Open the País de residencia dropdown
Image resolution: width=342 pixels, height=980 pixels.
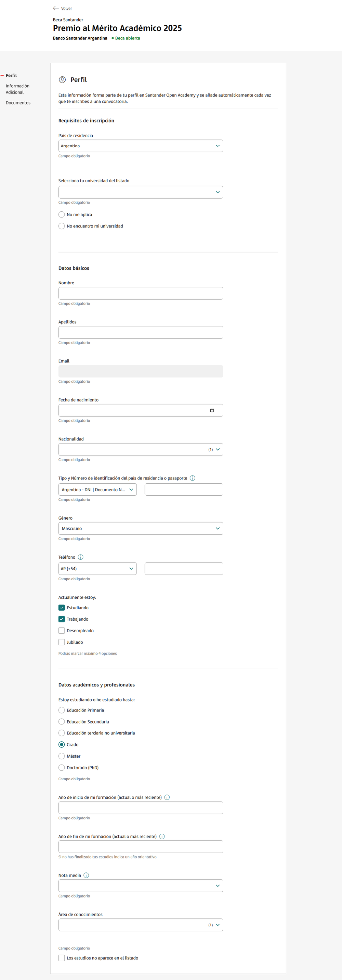141,146
